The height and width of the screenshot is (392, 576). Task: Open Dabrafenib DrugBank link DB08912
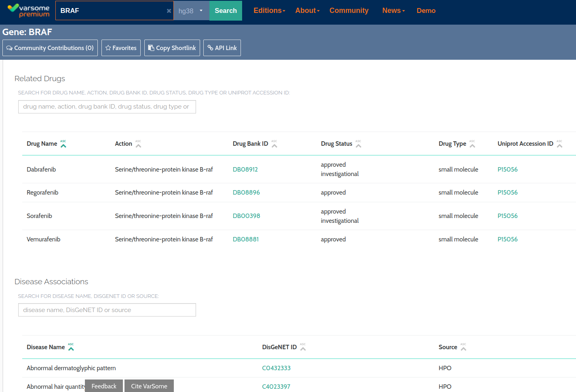click(x=245, y=170)
